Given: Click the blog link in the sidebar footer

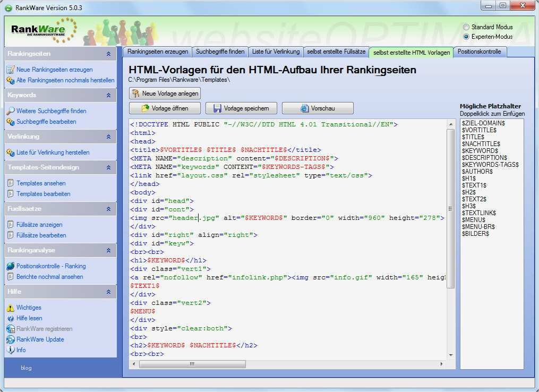Looking at the screenshot, I should [26, 368].
